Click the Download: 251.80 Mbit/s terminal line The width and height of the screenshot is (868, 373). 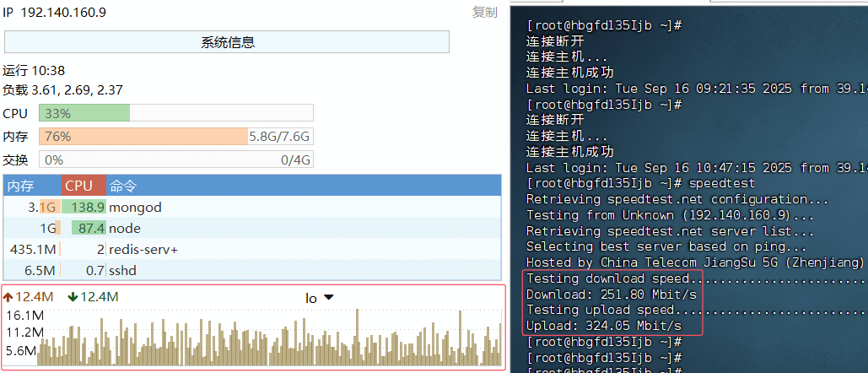612,295
